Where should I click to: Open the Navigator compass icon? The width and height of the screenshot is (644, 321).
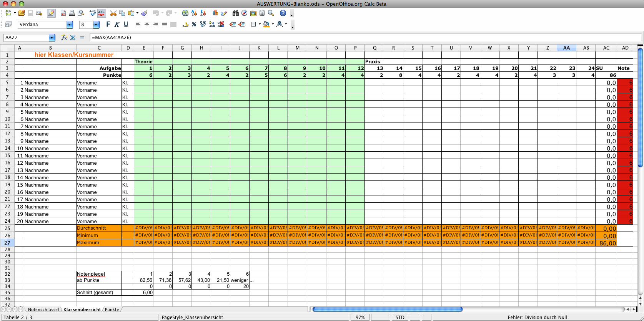click(245, 13)
